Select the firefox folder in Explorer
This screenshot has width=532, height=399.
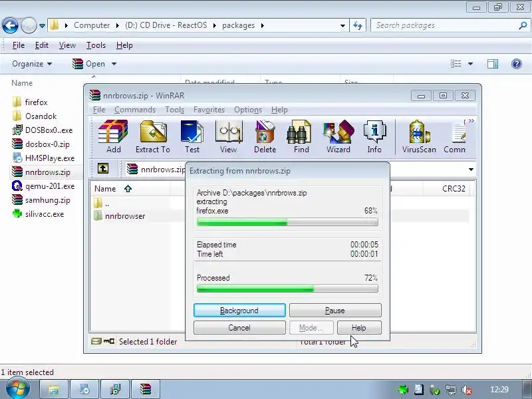30,102
